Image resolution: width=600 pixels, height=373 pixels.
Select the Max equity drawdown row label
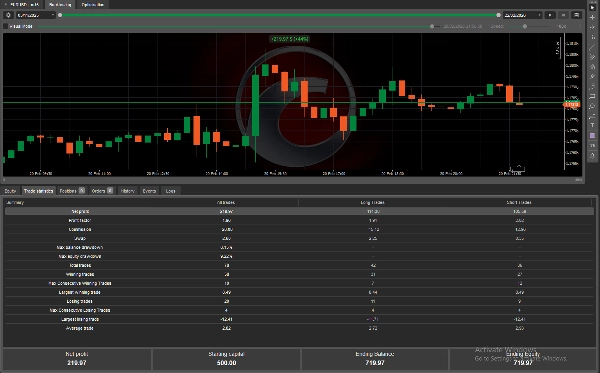tap(80, 256)
